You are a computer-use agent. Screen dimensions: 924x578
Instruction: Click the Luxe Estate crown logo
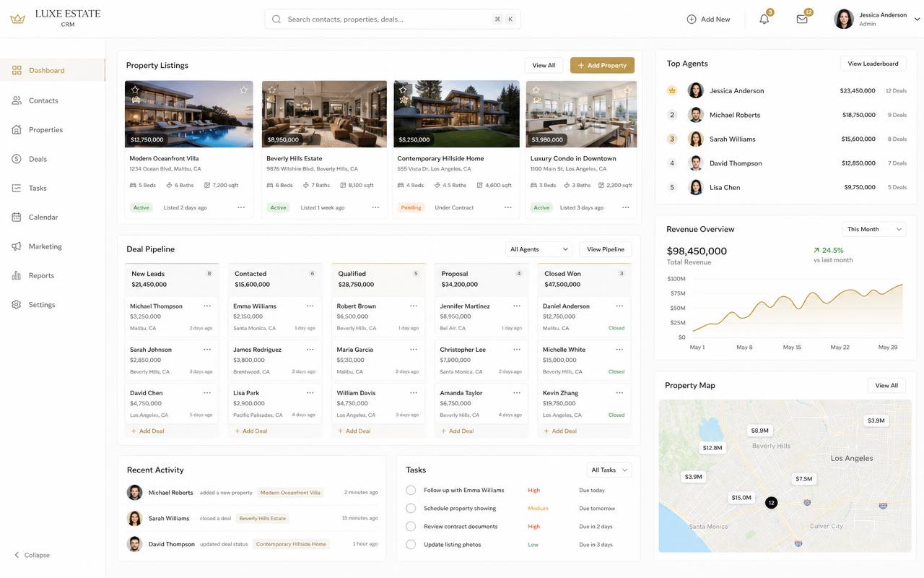point(17,19)
